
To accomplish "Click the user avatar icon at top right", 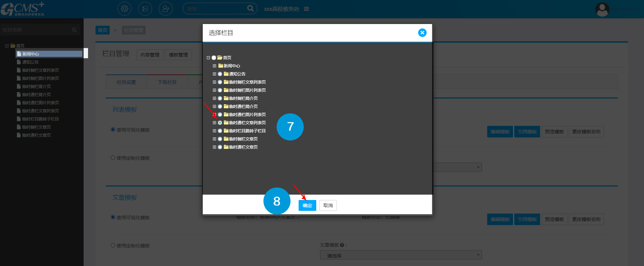I will point(602,9).
